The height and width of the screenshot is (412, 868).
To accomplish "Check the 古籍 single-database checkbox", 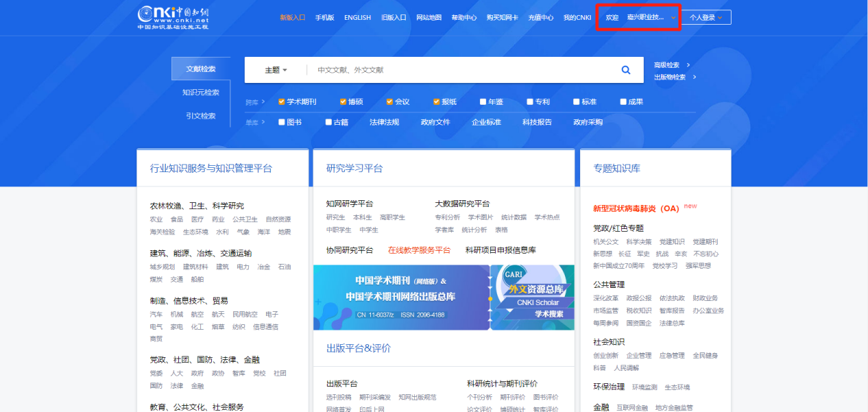I will (x=328, y=121).
